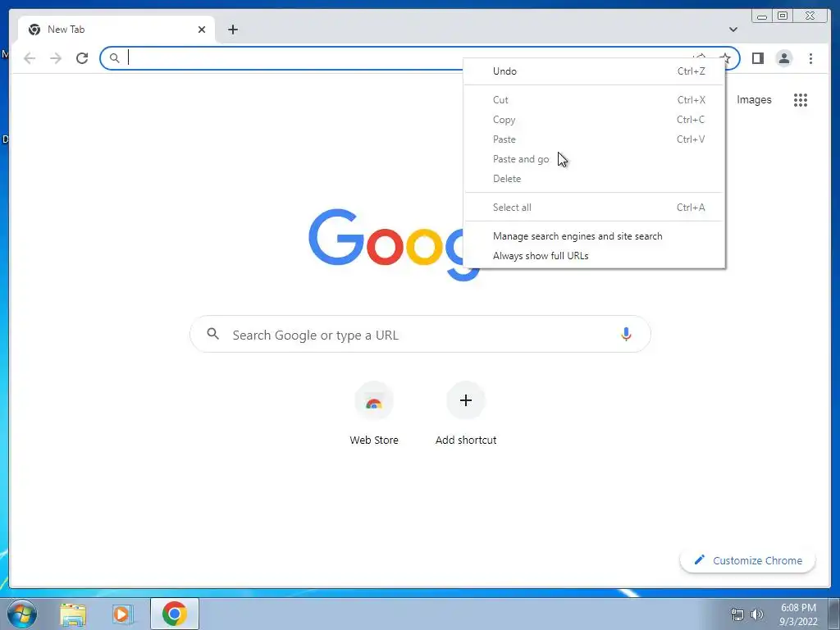This screenshot has width=840, height=630.
Task: Choose Undo from the context menu
Action: point(594,71)
